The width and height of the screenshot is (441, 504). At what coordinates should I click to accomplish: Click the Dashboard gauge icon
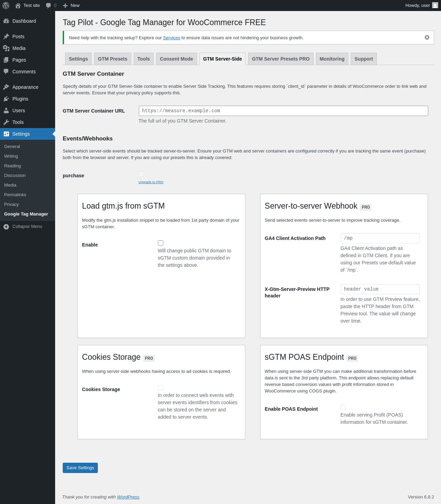click(x=6, y=21)
